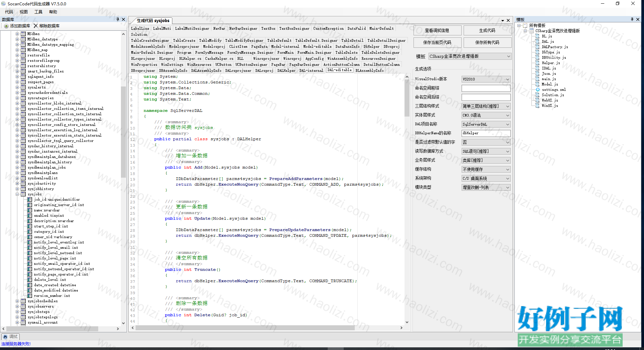
Task: Click the DBHelperName input field
Action: pyautogui.click(x=486, y=133)
